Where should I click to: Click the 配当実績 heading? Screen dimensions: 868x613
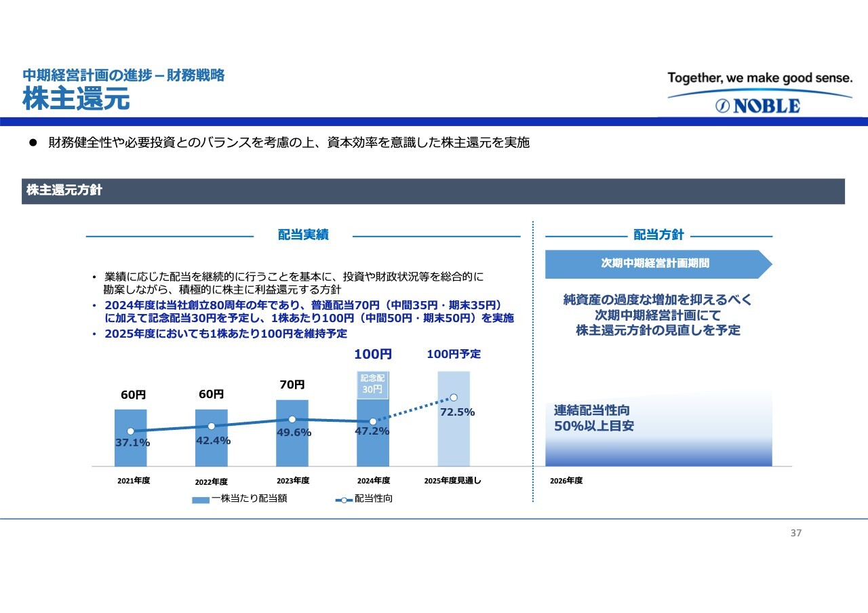[303, 235]
